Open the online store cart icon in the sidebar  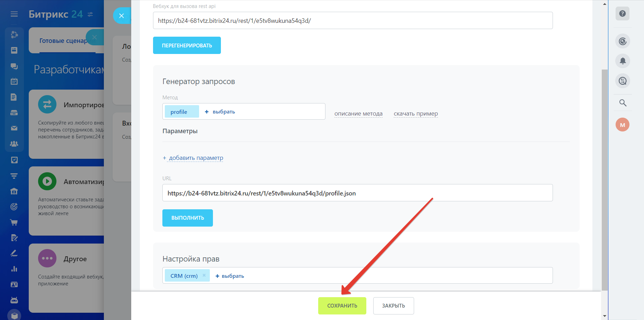click(14, 222)
